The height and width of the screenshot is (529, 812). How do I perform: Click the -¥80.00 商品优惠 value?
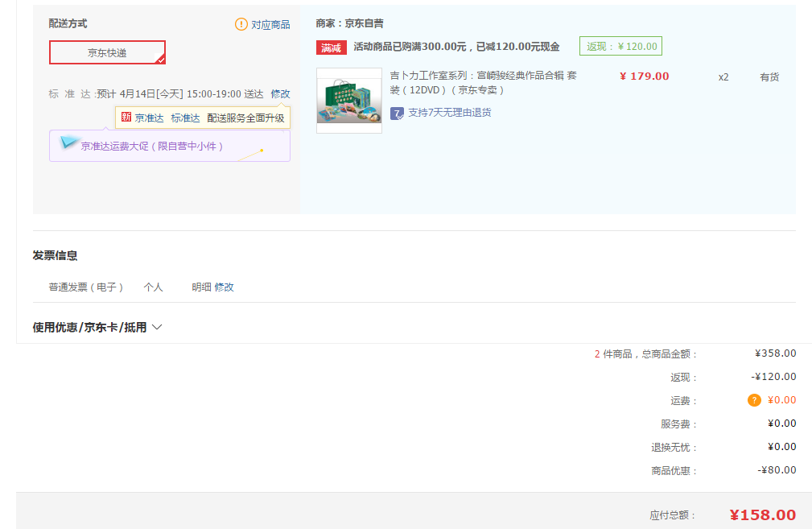coord(777,470)
